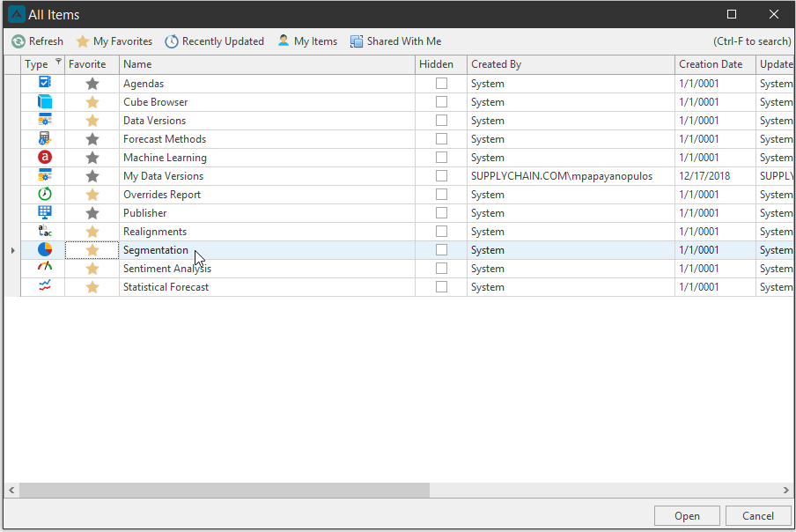The width and height of the screenshot is (796, 532).
Task: Check Hidden box for Cube Browser
Action: point(442,101)
